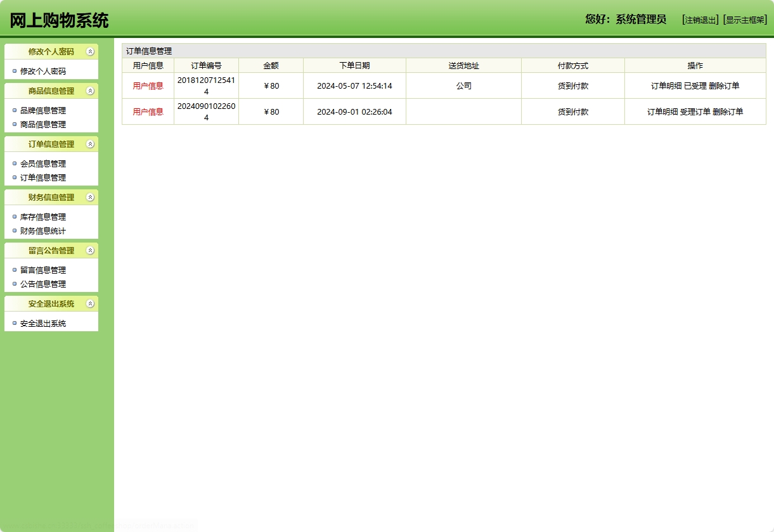View 订单明细 for order 20181207125414
Image resolution: width=774 pixels, height=532 pixels.
[x=666, y=86]
